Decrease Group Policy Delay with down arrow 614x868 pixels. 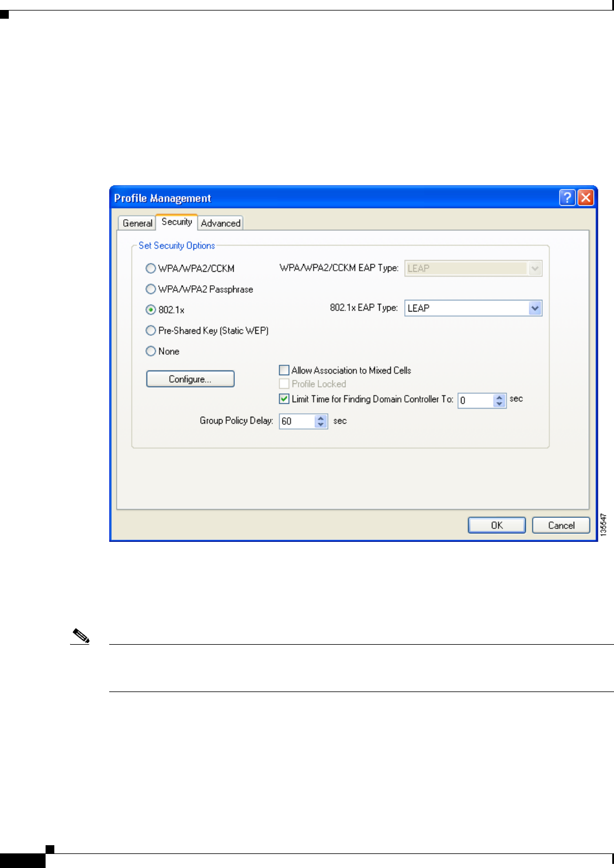point(321,425)
